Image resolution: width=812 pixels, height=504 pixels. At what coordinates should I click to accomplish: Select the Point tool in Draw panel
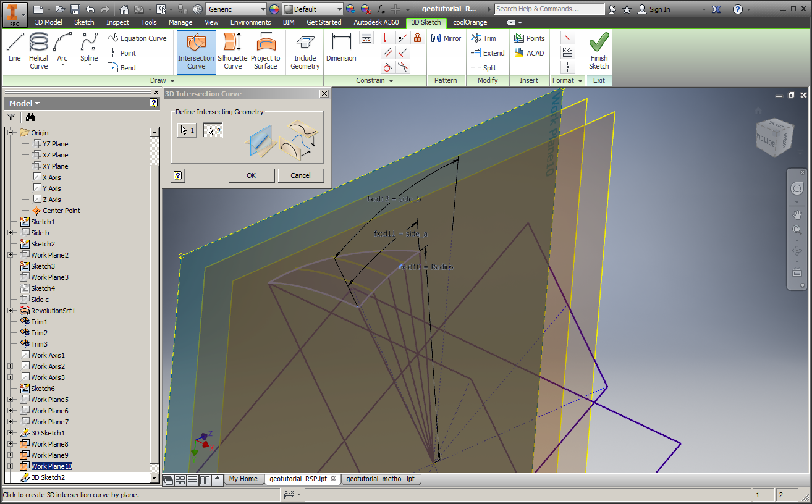pos(122,53)
